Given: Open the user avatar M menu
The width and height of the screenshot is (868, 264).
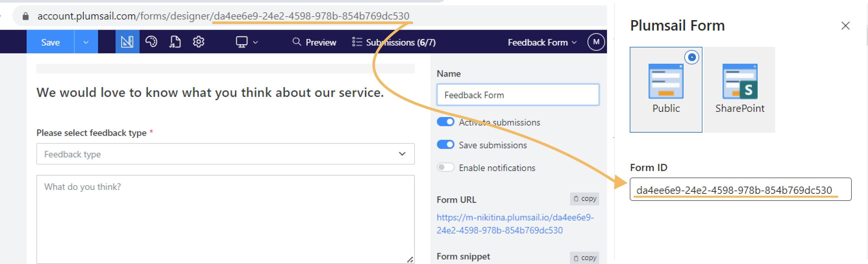Looking at the screenshot, I should click(596, 42).
